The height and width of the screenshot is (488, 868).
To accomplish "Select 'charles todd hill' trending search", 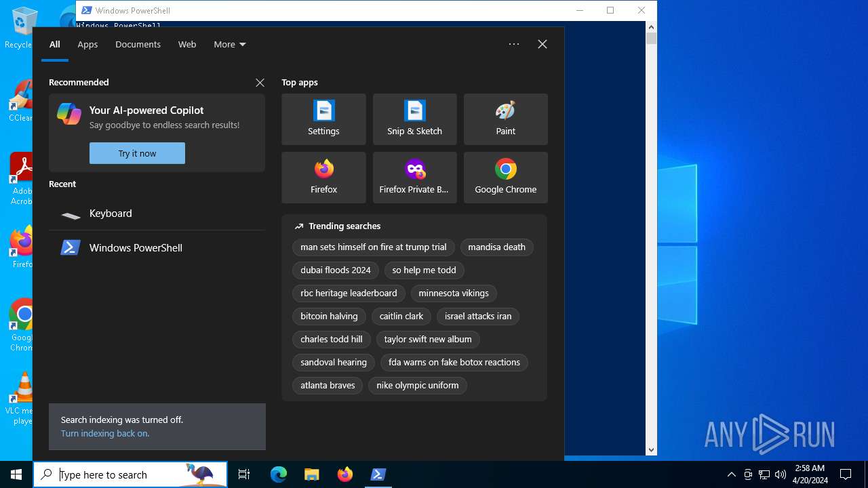I will point(332,340).
